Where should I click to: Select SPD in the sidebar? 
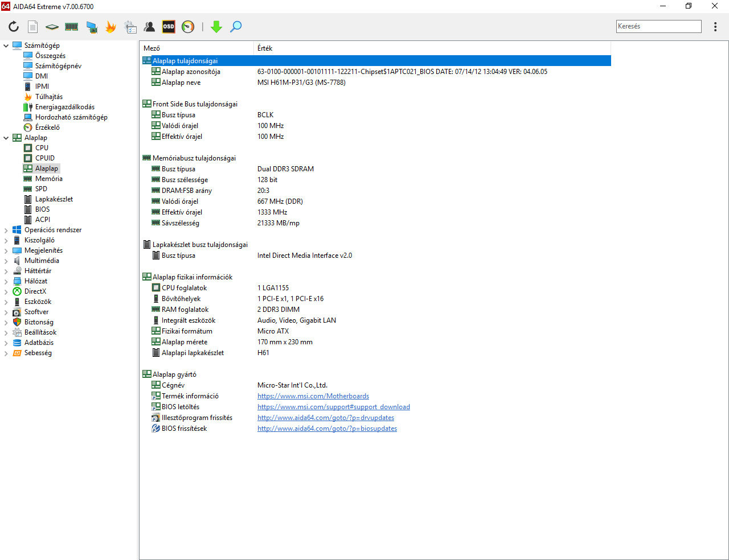click(x=41, y=189)
